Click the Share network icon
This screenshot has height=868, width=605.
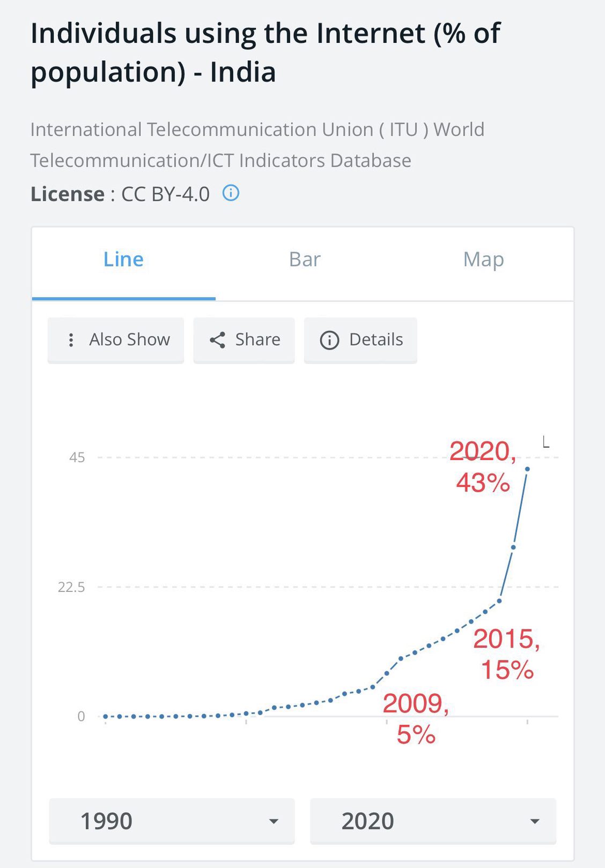pyautogui.click(x=218, y=339)
